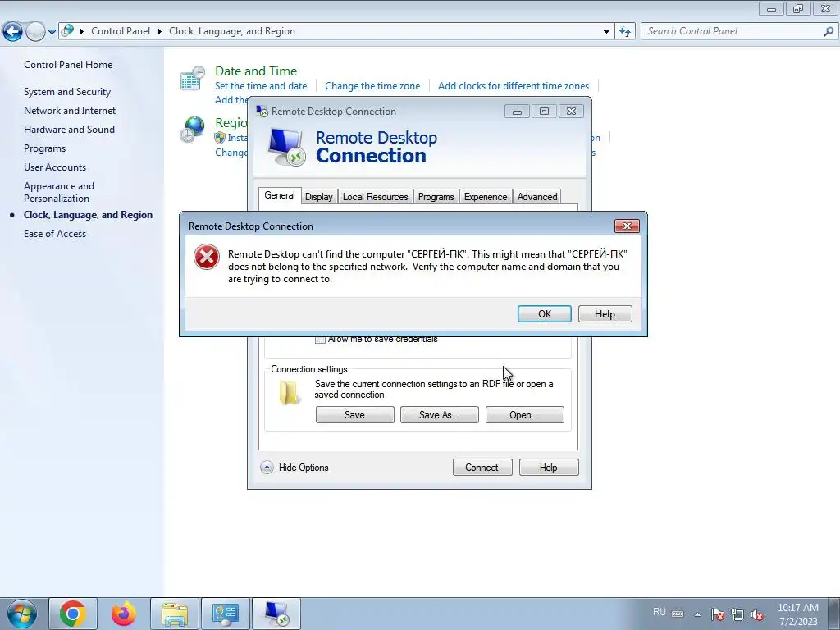Maximize the Remote Desktop Connection window
The image size is (840, 630).
click(x=545, y=112)
